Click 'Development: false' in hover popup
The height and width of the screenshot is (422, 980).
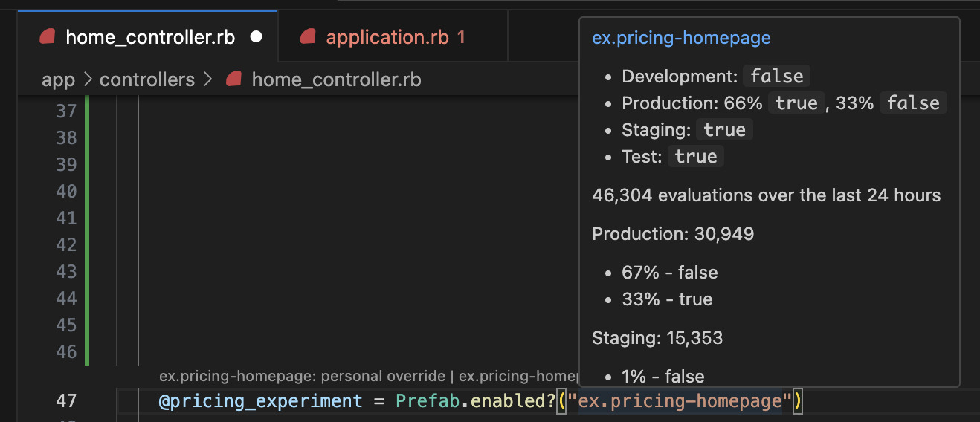pos(716,77)
